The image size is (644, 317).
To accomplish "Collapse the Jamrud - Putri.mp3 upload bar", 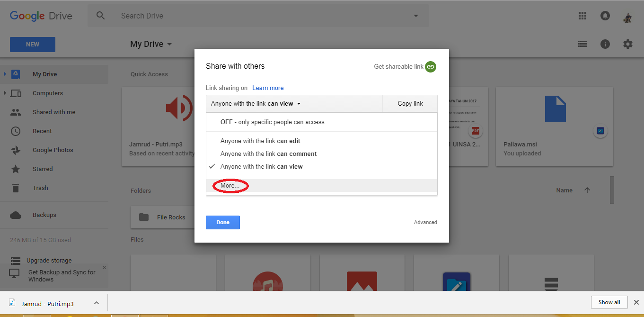I will coord(97,302).
